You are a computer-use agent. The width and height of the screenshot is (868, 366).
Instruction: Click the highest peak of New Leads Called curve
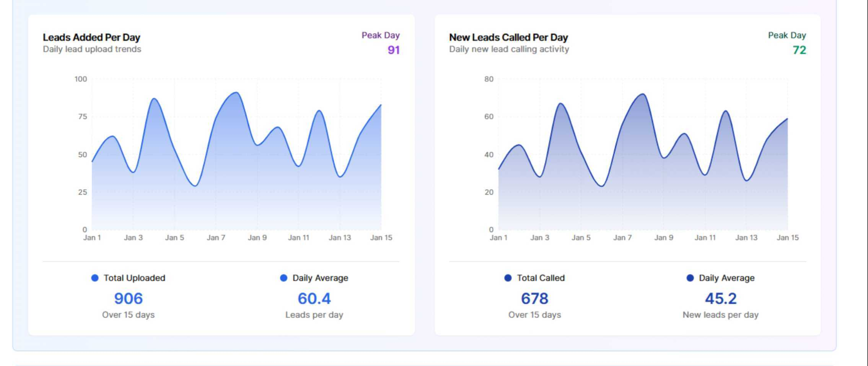pyautogui.click(x=643, y=94)
